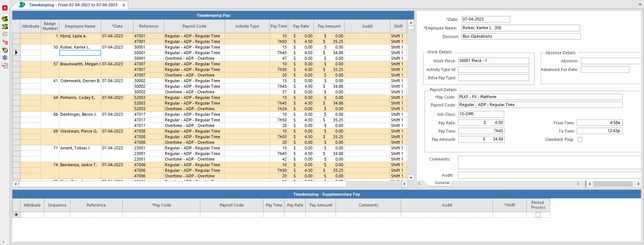Click the red document report icon
The height and width of the screenshot is (245, 644).
click(5, 66)
